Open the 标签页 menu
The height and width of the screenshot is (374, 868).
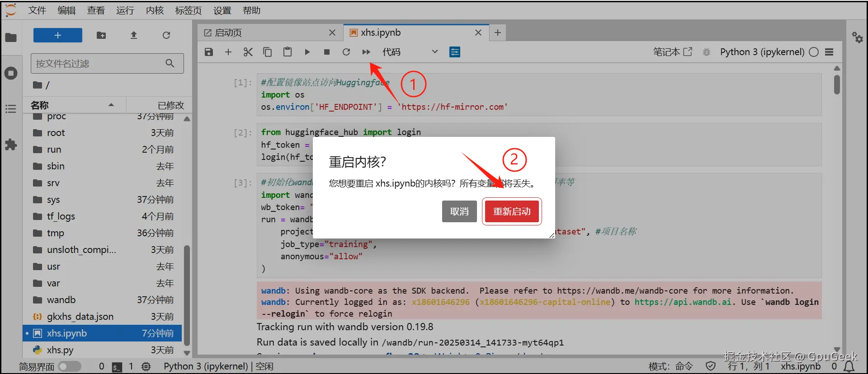(x=189, y=10)
